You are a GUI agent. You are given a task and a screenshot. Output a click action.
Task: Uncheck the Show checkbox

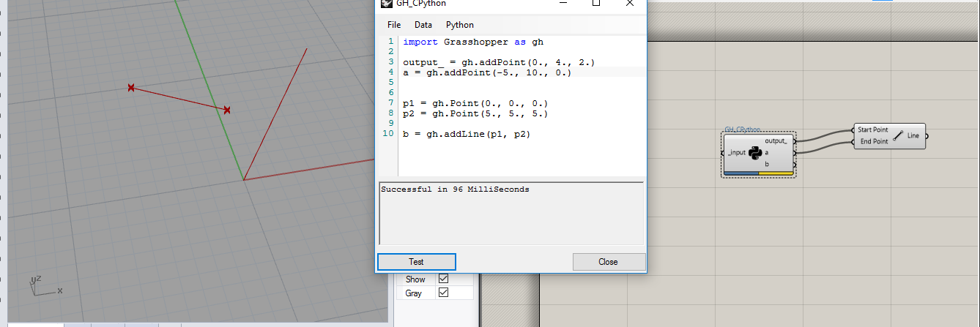pyautogui.click(x=443, y=279)
